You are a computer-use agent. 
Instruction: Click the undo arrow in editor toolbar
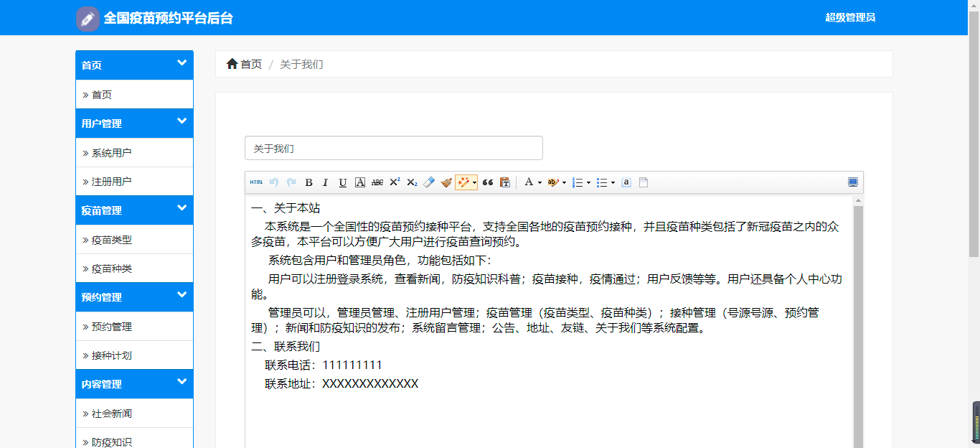click(274, 182)
